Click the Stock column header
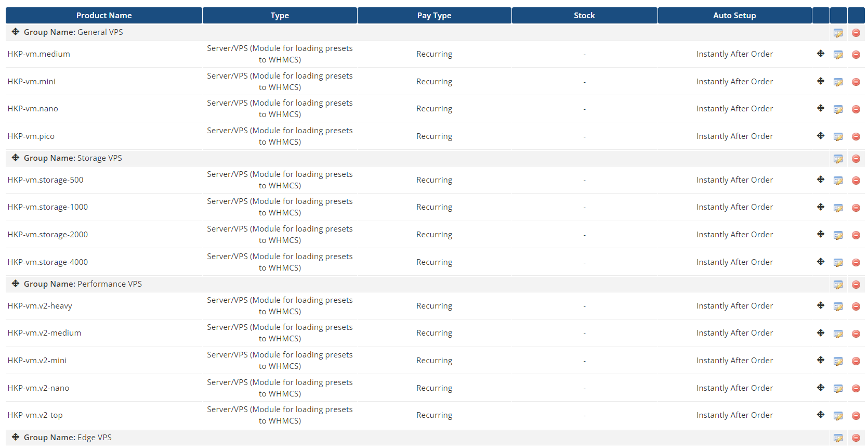This screenshot has width=868, height=448. 584,16
